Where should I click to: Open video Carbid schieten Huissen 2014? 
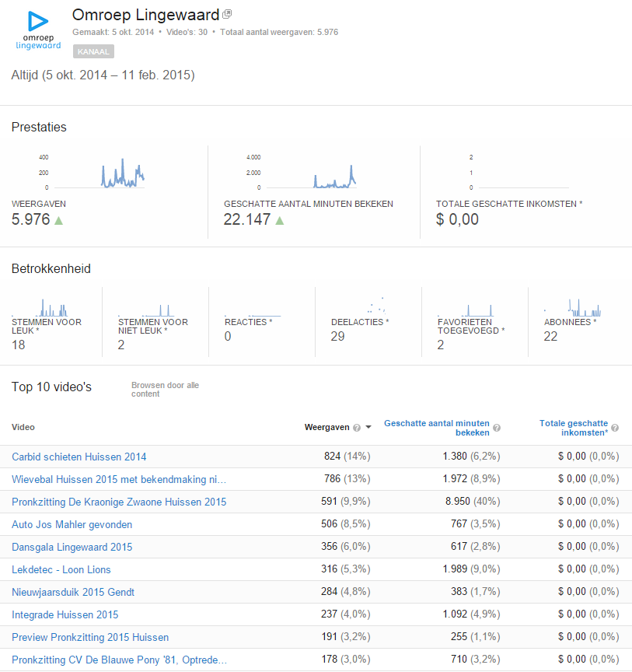[79, 457]
